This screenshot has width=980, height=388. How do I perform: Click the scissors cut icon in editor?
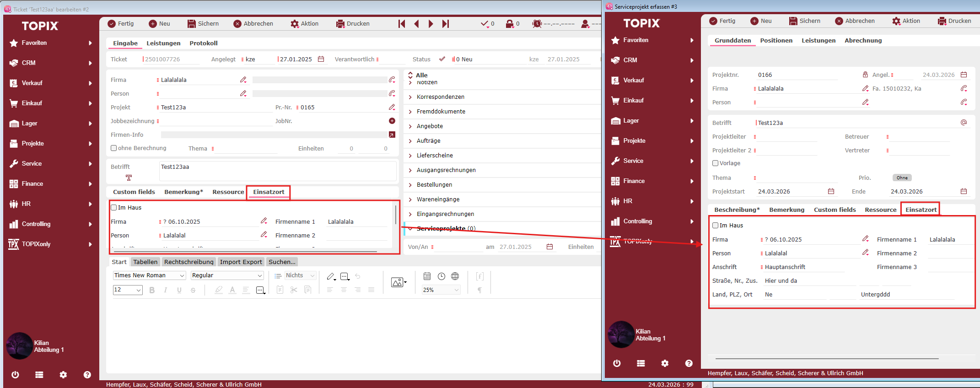coord(294,290)
